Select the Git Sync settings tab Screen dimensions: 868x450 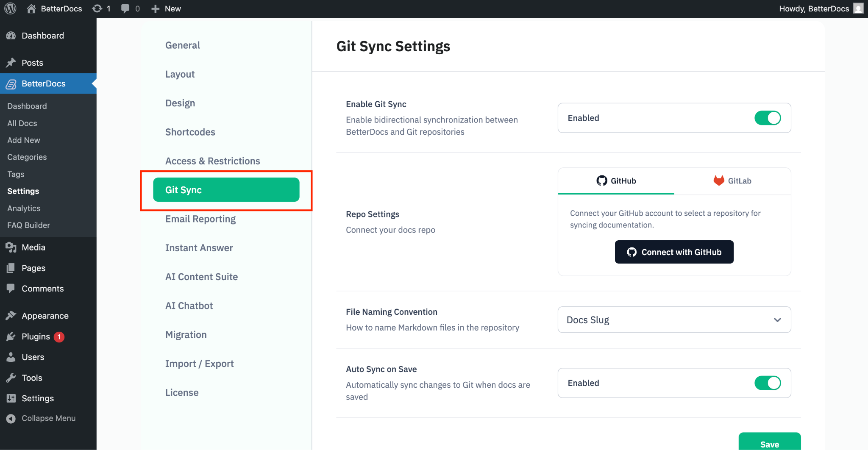pyautogui.click(x=226, y=190)
